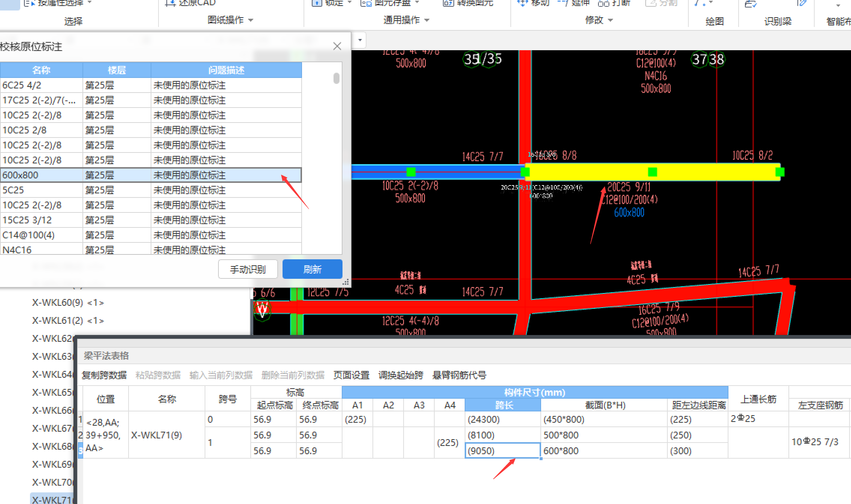Click the 梁平法表格 panel title
Screen dimensions: 851x504
point(106,356)
